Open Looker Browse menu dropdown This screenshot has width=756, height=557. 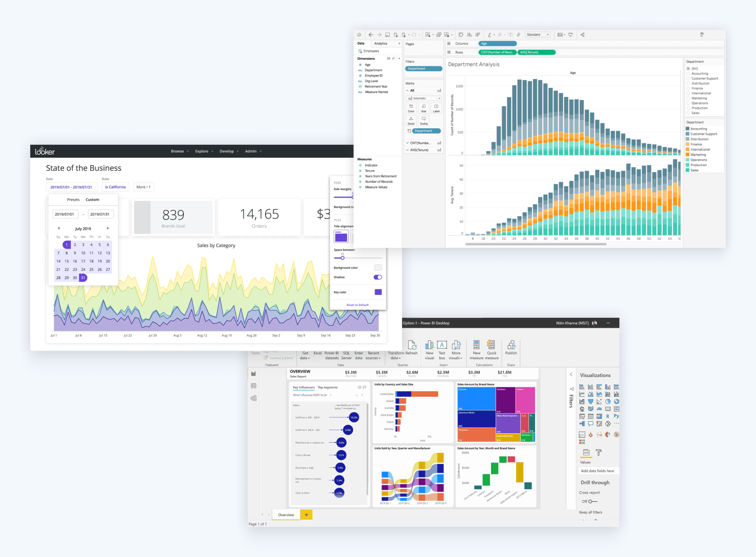(x=180, y=151)
